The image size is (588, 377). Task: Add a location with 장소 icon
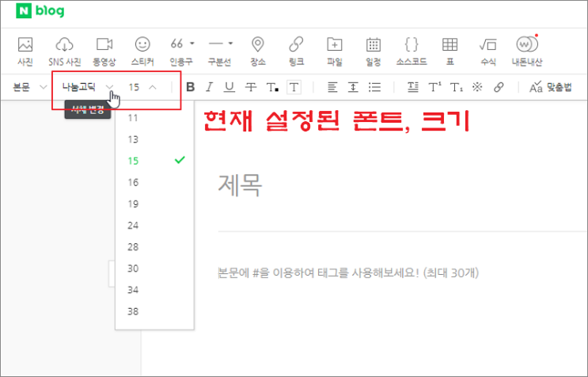[258, 51]
